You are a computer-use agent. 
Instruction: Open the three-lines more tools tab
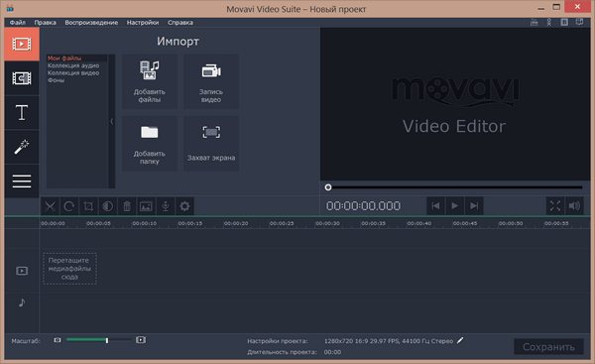pos(22,182)
